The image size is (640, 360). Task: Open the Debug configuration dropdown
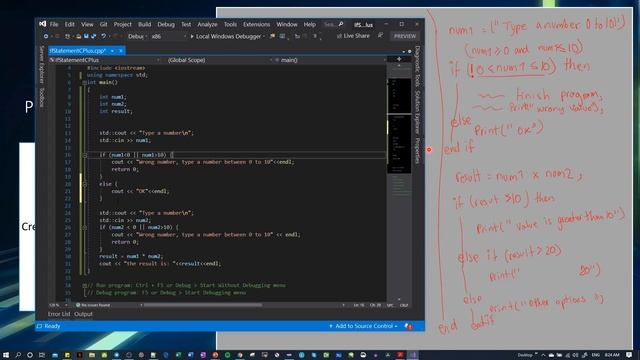pos(137,36)
